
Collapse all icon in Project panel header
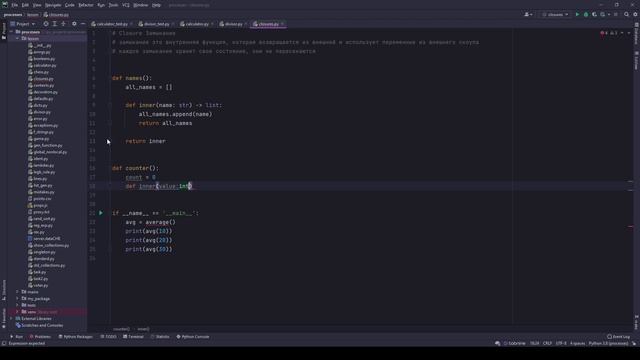pyautogui.click(x=63, y=24)
